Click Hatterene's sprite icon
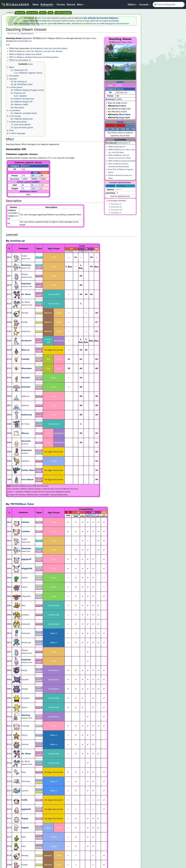 [16, 415]
